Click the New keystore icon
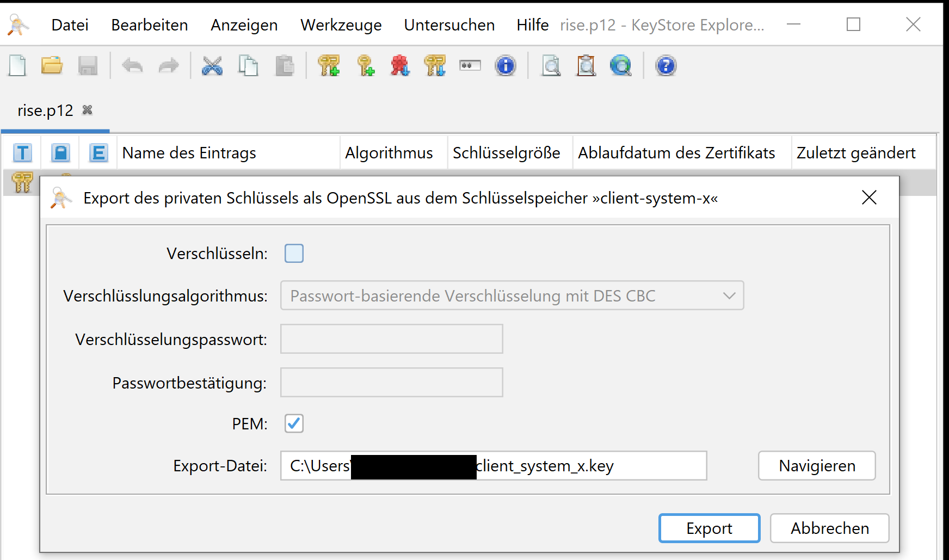This screenshot has height=560, width=949. (x=18, y=66)
